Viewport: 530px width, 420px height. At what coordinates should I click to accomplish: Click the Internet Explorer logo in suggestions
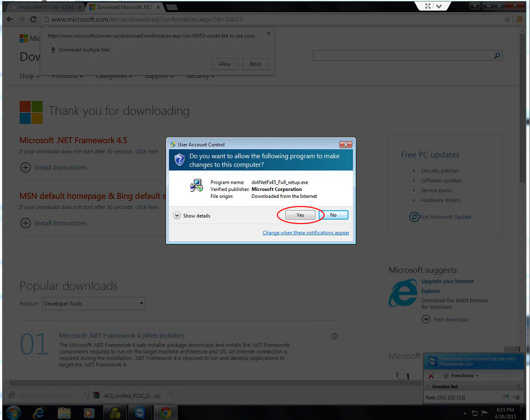point(403,293)
